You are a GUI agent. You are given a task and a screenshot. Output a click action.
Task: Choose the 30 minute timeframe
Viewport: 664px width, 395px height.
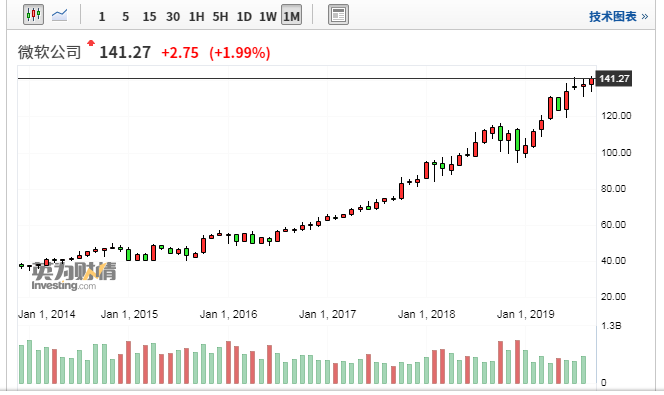[x=173, y=17]
